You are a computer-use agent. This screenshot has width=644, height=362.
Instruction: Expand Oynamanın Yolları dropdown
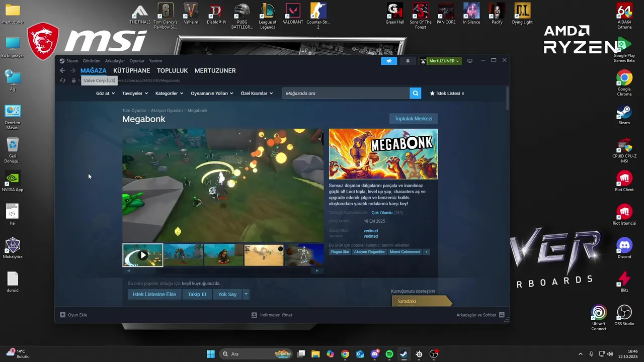tap(212, 93)
